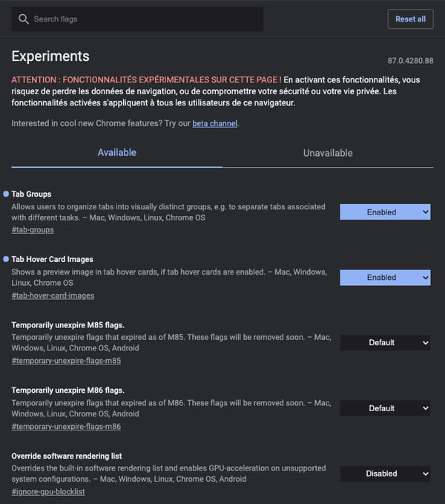Open the #temporary-unexpire-flags-m85 link
445x504 pixels.
67,361
